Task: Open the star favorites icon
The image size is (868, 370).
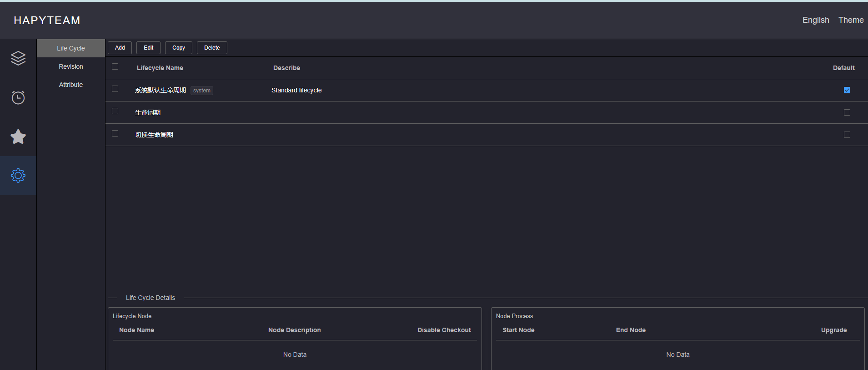Action: 18,137
